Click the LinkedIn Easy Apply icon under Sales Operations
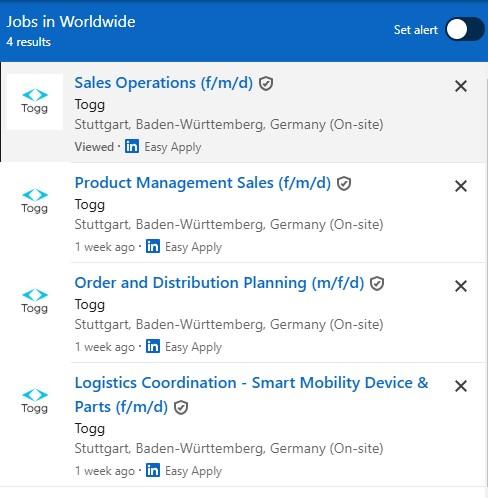The height and width of the screenshot is (498, 488). (x=132, y=146)
